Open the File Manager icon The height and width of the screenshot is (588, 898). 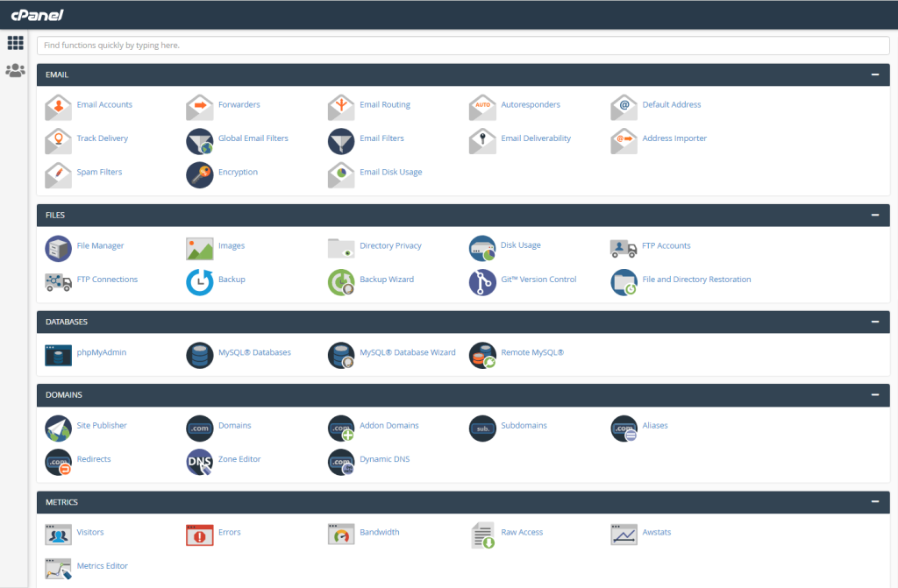pyautogui.click(x=59, y=248)
